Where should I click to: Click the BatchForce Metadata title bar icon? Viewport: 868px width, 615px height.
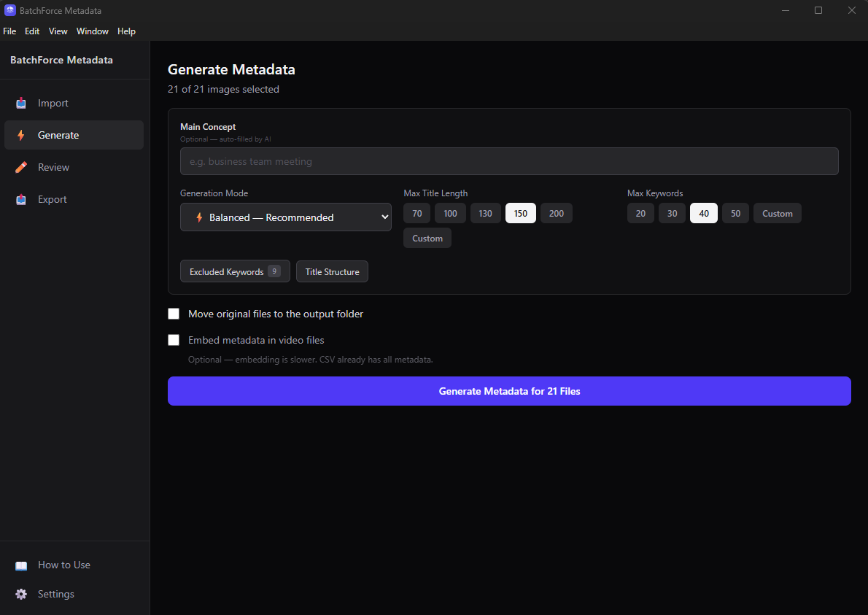[9, 10]
